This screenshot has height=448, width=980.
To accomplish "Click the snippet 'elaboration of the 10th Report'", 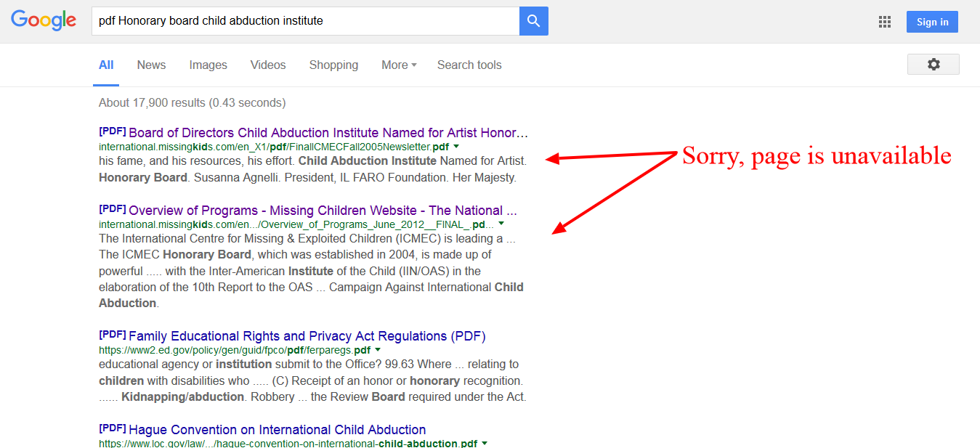I will (311, 287).
